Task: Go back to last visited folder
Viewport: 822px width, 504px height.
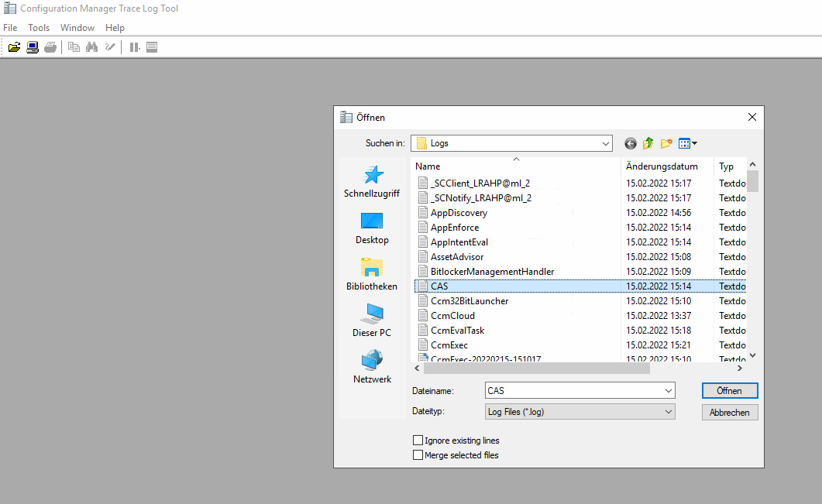Action: coord(631,143)
